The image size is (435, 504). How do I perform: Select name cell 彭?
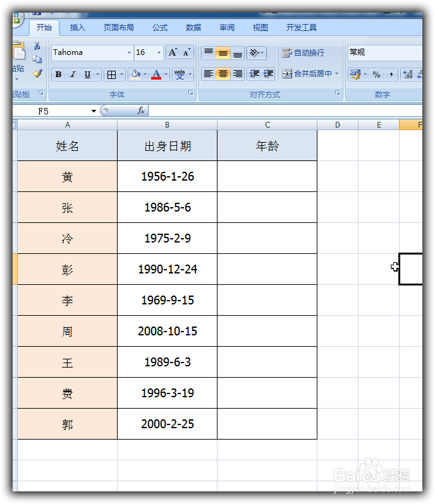click(x=67, y=269)
